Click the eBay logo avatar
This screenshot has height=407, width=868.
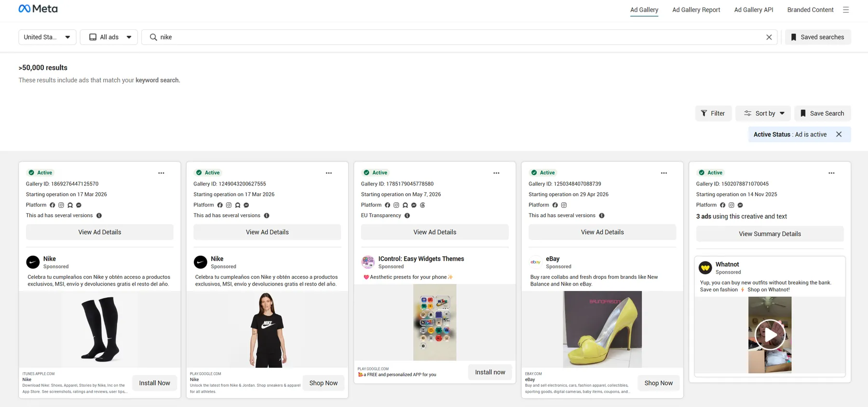535,262
